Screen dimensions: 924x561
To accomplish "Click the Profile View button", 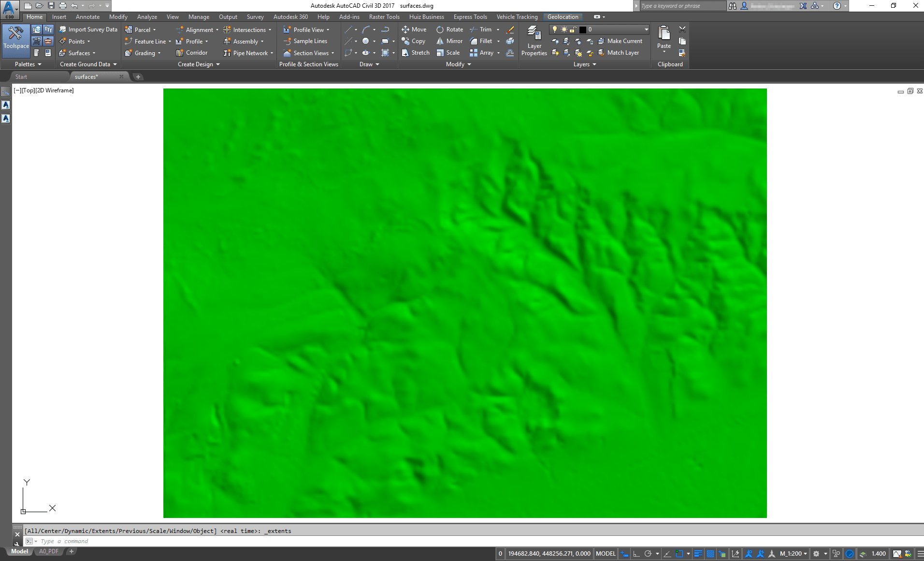I will coord(306,30).
